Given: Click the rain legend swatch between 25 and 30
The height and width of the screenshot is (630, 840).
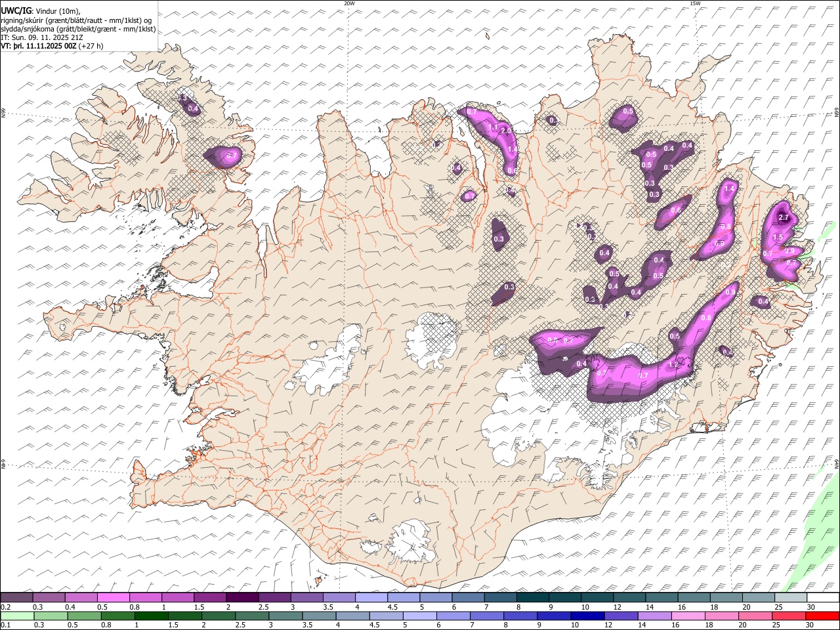Looking at the screenshot, I should pos(790,616).
